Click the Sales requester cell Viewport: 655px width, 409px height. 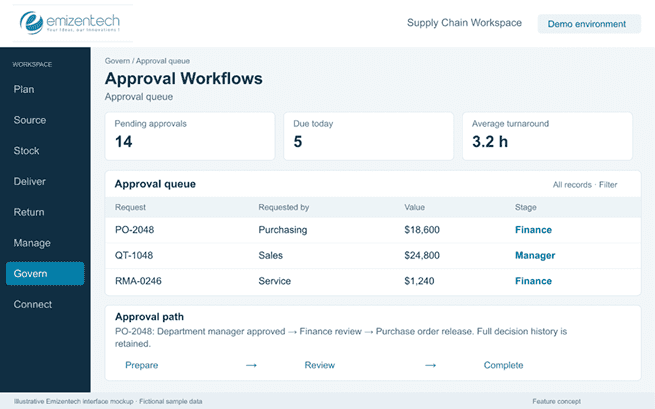click(x=271, y=255)
